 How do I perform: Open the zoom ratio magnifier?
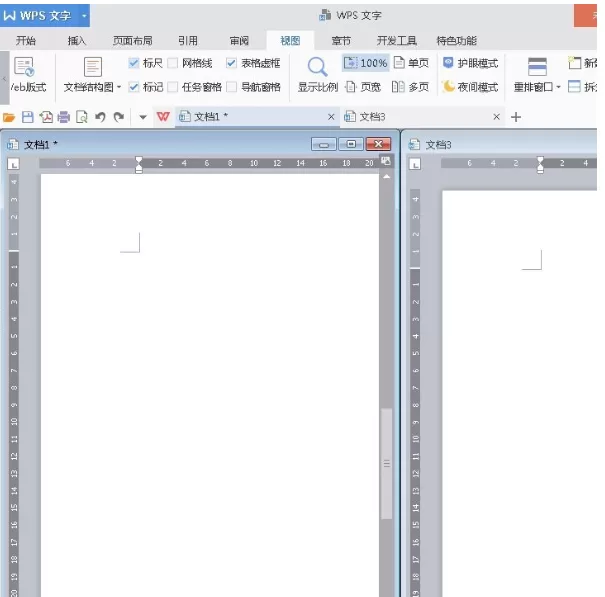point(318,67)
